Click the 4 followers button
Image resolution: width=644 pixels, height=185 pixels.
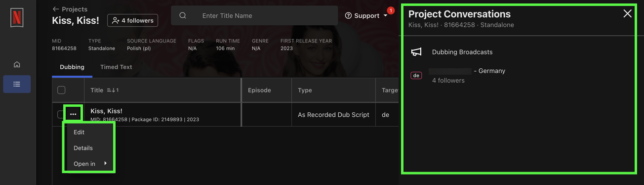point(132,21)
